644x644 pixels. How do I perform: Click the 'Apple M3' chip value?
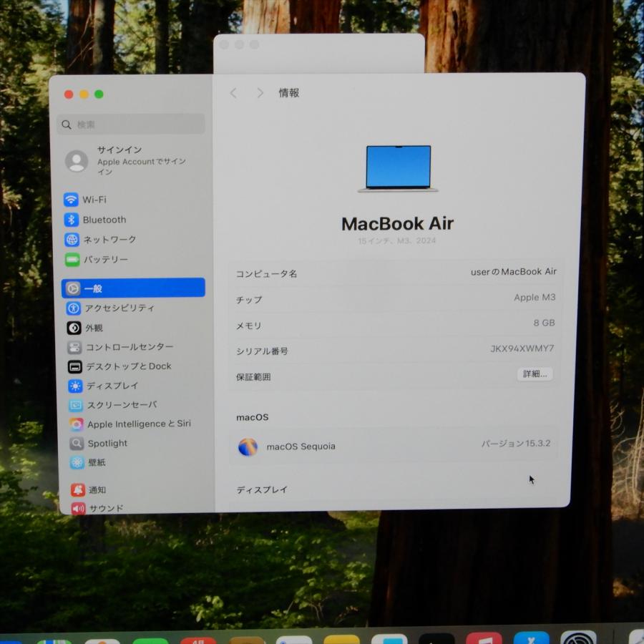coord(535,298)
